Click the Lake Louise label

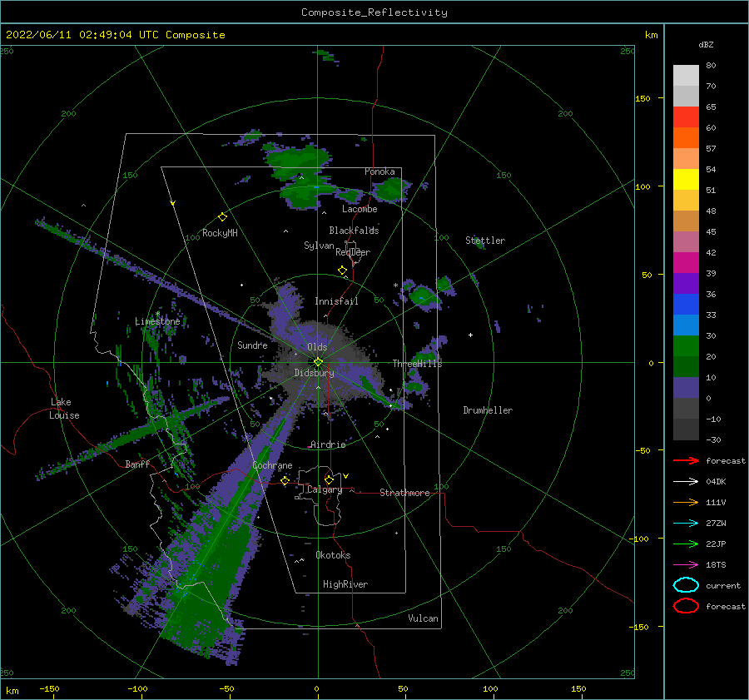pos(64,409)
